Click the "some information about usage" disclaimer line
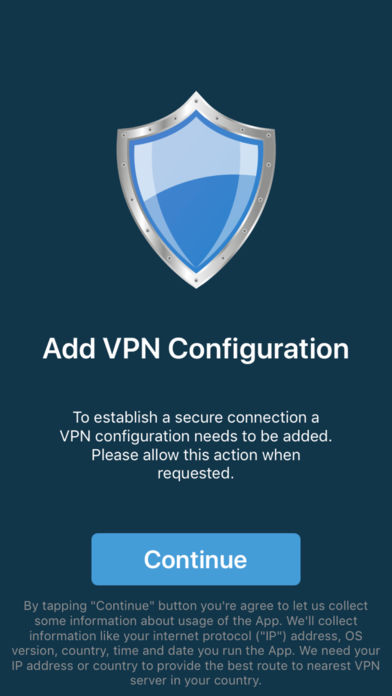This screenshot has width=392, height=696. [x=196, y=621]
